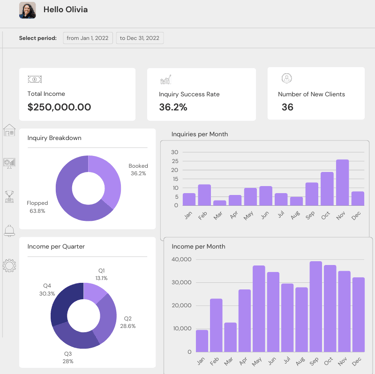Open the Home icon in the sidebar
Viewport: 375px width, 374px height.
click(x=9, y=130)
